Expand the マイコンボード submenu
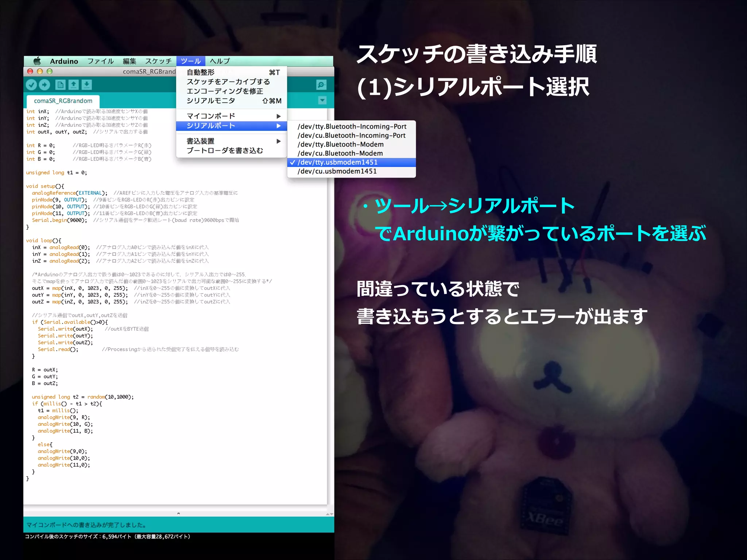 pyautogui.click(x=232, y=116)
